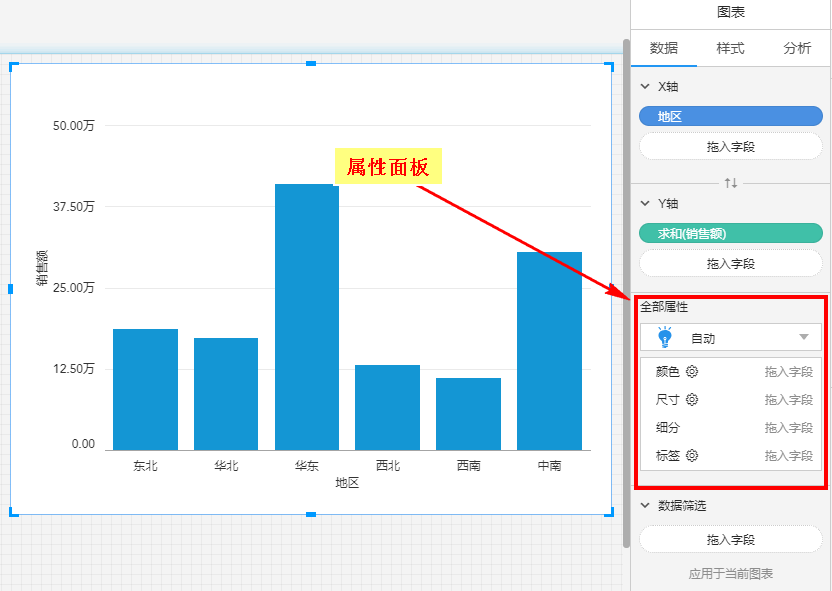832x591 pixels.
Task: Click the 华东 bar in chart
Action: coord(307,317)
